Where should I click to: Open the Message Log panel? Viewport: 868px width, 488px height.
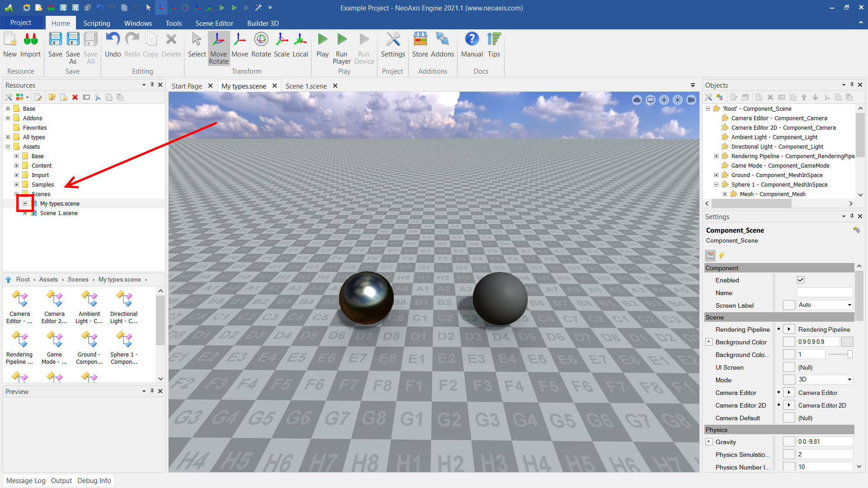click(26, 480)
